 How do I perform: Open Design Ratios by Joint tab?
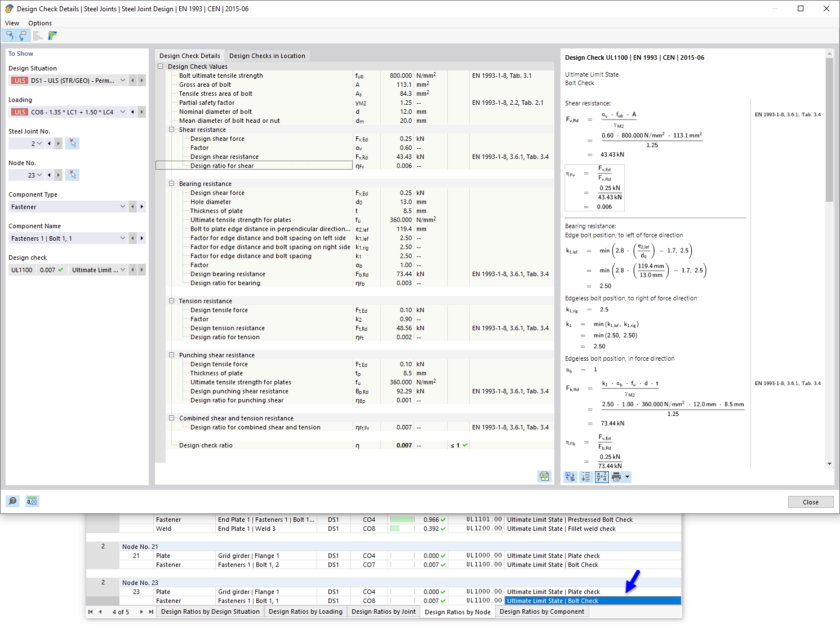(x=384, y=611)
